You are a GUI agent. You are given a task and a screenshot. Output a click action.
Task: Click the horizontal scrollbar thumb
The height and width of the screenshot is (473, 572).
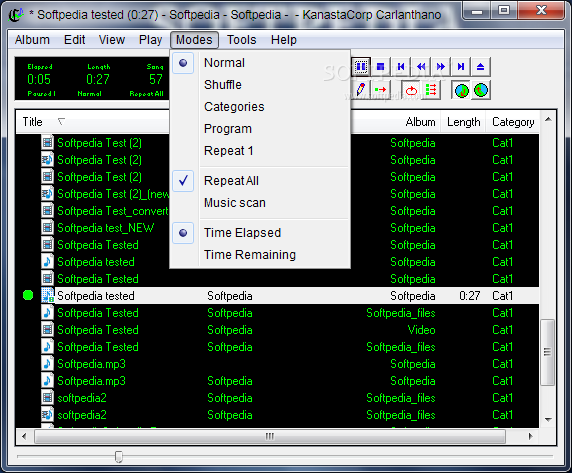tap(270, 436)
